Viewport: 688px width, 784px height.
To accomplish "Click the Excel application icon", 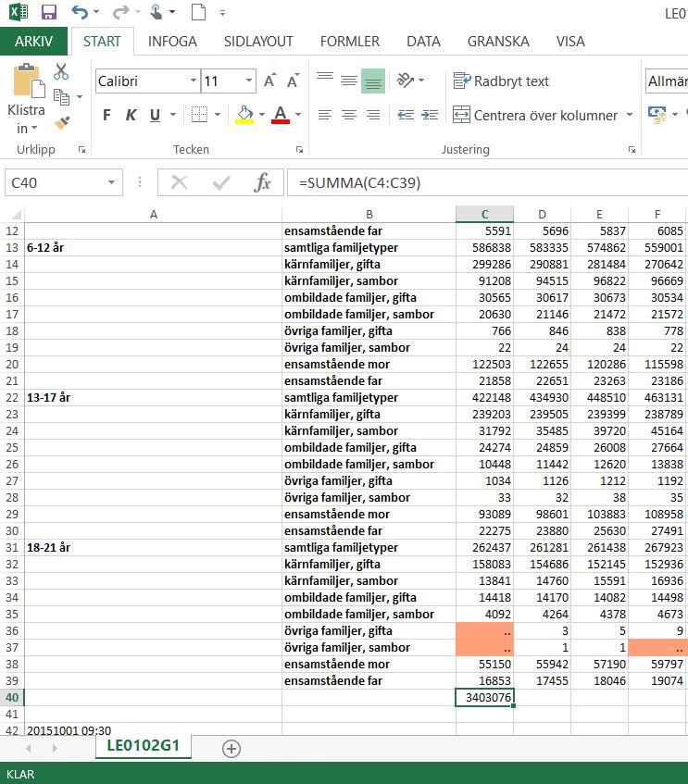I will 19,11.
